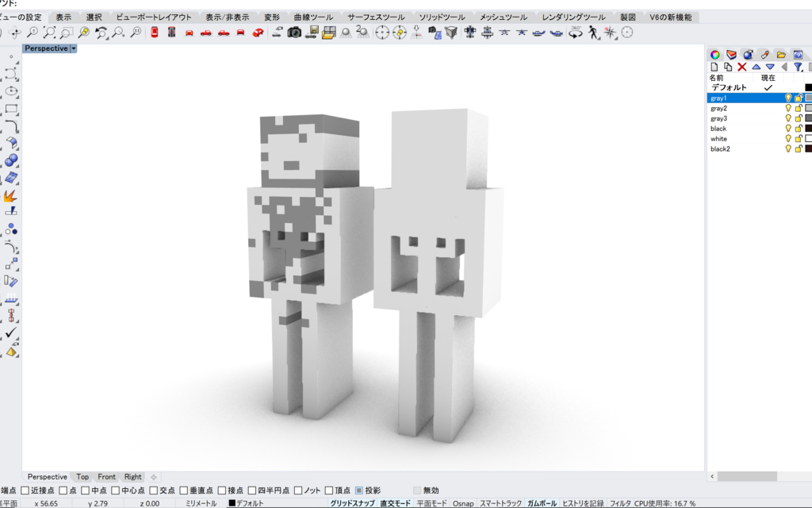Select the boolean union spheres icon

point(11,160)
